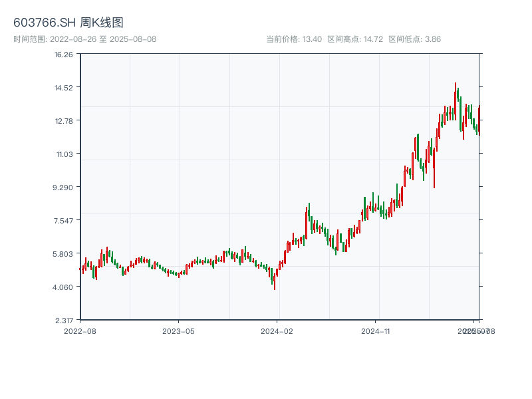Viewport: 532px width, 399px height.
Task: Click the 2024-02 date axis label
Action: (277, 331)
